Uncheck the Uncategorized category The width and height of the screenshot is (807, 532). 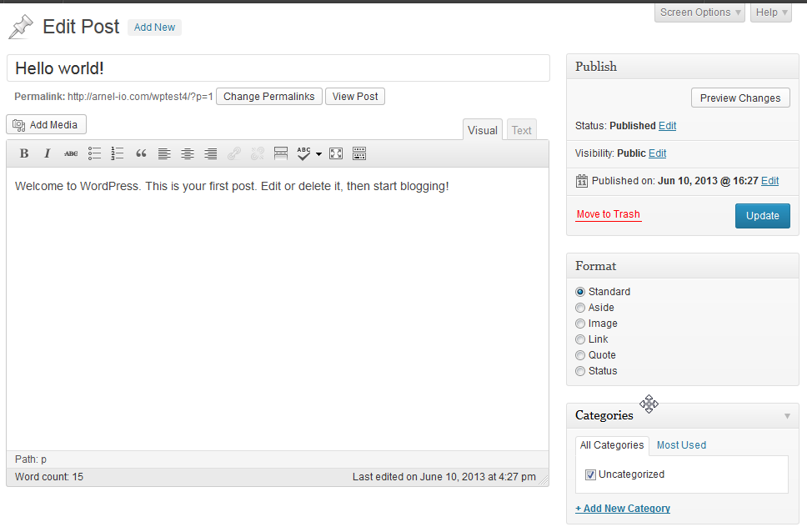pyautogui.click(x=591, y=474)
